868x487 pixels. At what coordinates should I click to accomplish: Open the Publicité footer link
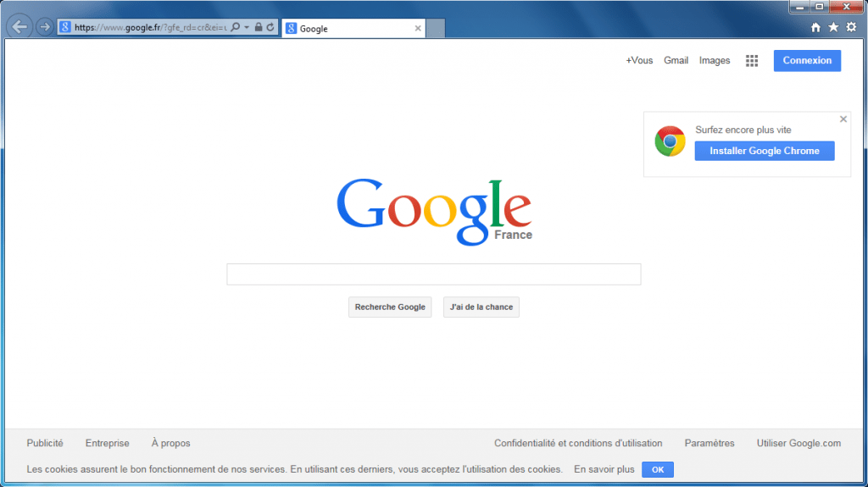point(45,443)
